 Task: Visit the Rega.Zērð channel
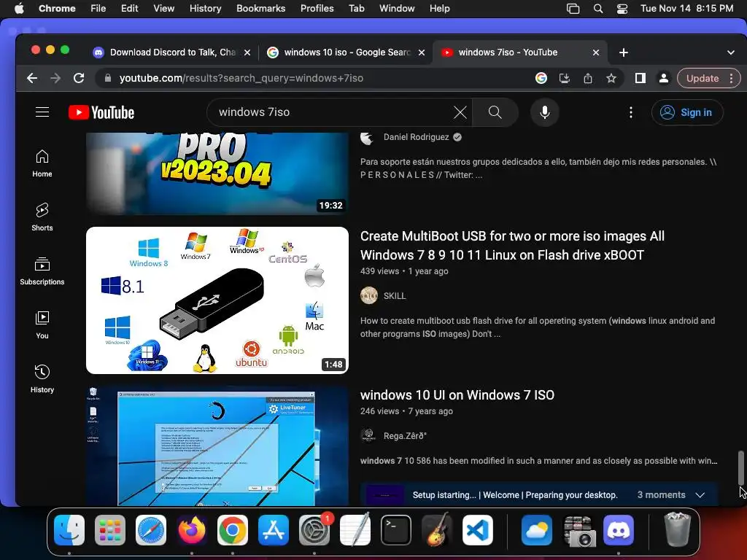pos(404,436)
